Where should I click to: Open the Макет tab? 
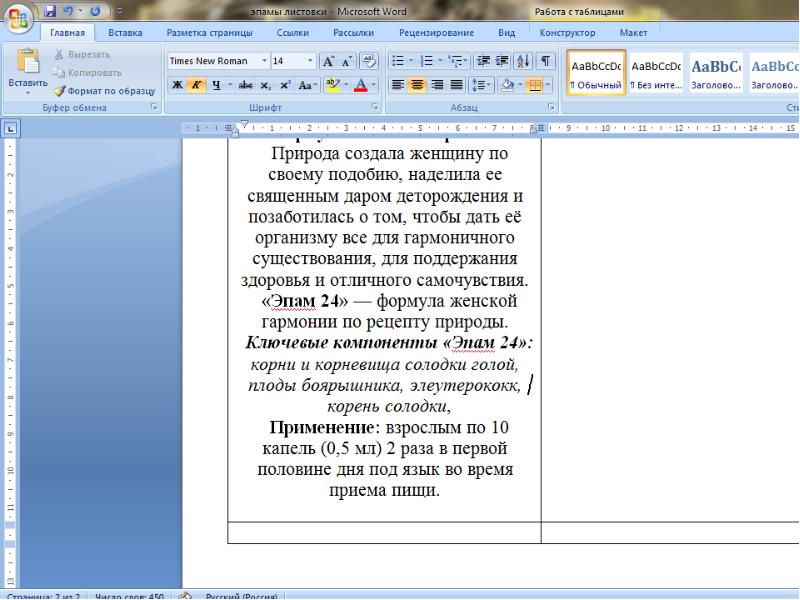tap(633, 33)
